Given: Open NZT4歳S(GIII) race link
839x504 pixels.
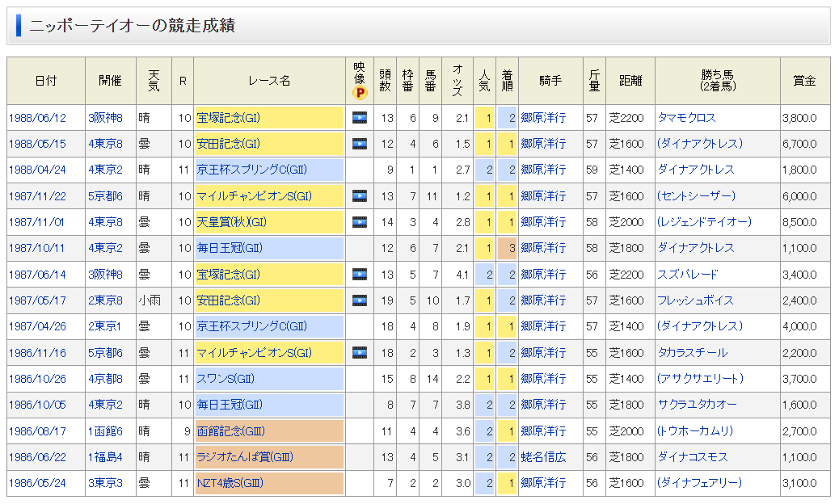Looking at the screenshot, I should point(230,483).
